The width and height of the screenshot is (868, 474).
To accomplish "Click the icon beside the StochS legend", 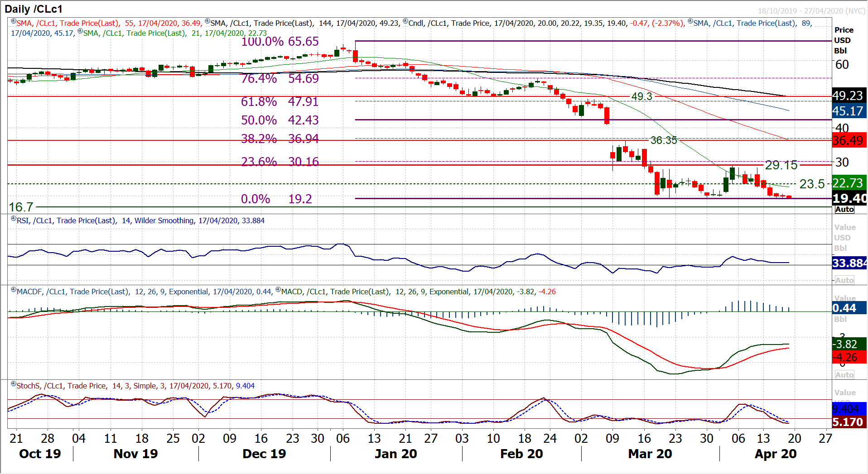I will coord(14,384).
